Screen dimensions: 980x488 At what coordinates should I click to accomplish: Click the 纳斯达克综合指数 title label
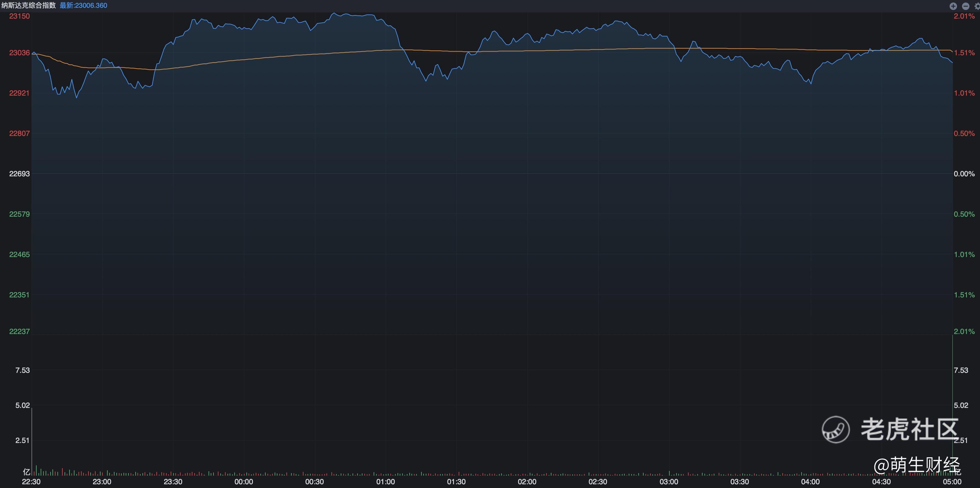pyautogui.click(x=29, y=5)
